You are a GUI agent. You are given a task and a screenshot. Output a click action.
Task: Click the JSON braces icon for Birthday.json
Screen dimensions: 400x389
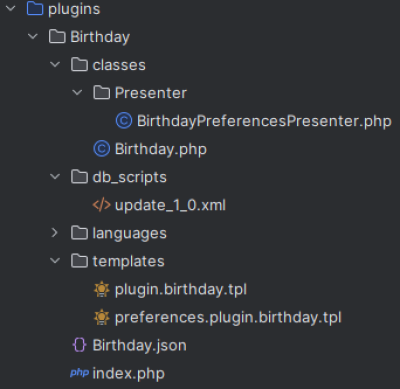[x=79, y=345]
